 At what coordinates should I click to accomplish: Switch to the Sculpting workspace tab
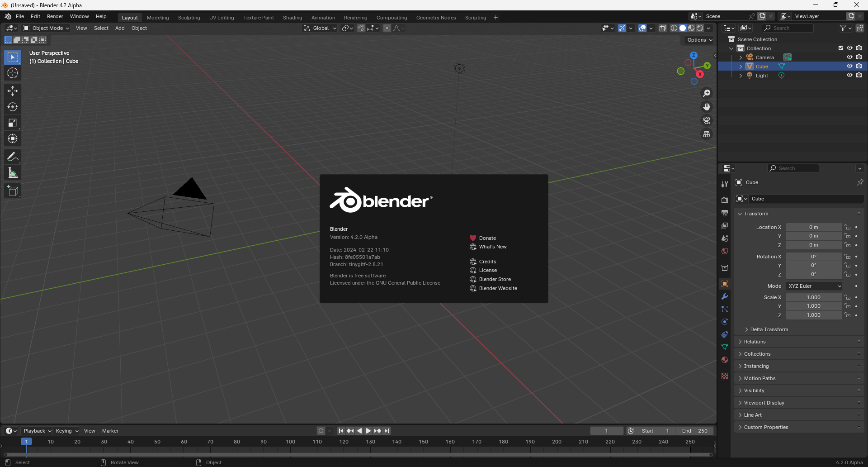coord(189,18)
